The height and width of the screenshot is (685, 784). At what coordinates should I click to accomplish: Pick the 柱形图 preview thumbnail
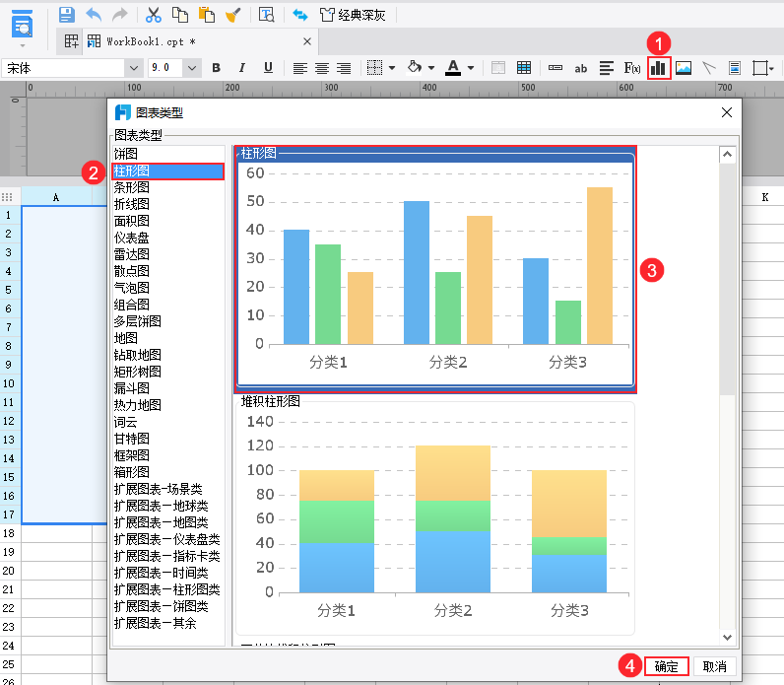435,269
